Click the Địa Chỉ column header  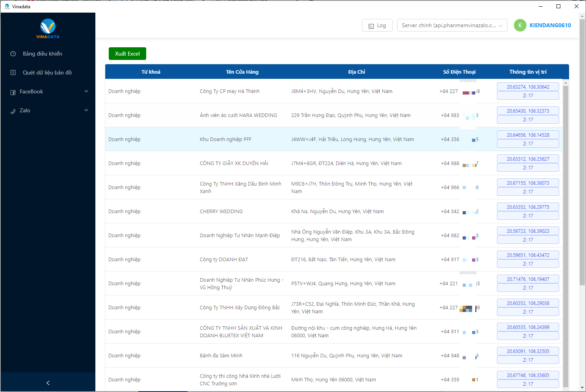coord(357,72)
